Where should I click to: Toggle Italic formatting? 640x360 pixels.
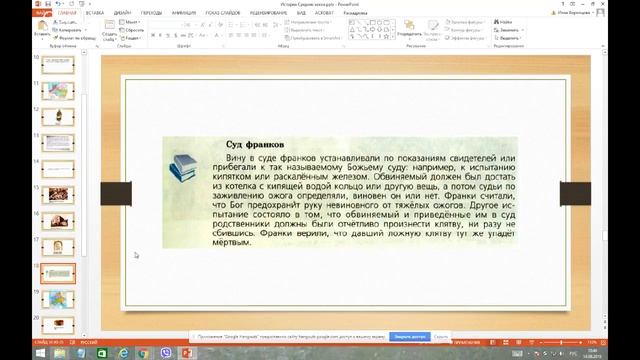click(x=160, y=36)
